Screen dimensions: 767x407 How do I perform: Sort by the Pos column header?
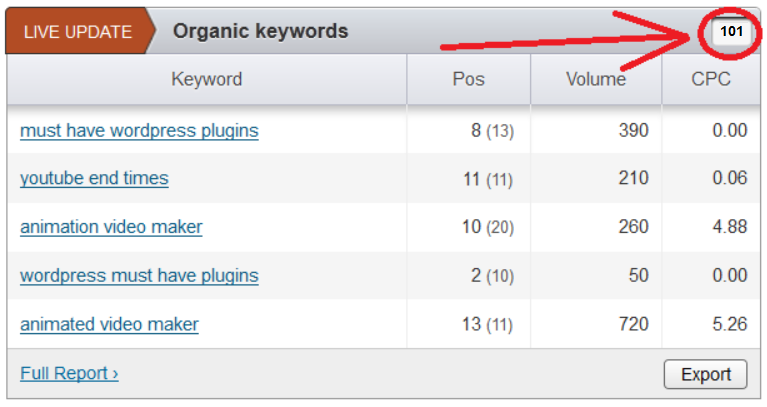pos(468,79)
